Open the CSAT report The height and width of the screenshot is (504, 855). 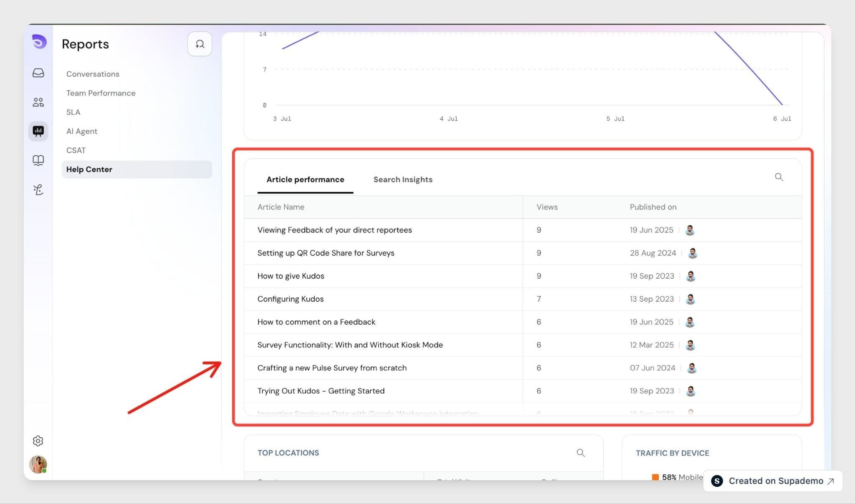point(76,150)
